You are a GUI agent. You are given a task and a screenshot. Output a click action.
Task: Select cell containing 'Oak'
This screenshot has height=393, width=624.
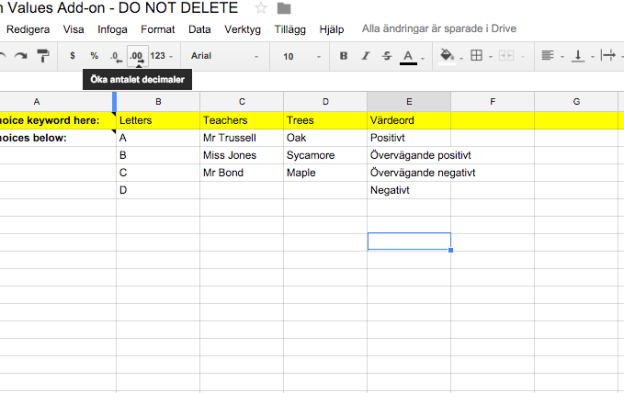click(x=325, y=138)
